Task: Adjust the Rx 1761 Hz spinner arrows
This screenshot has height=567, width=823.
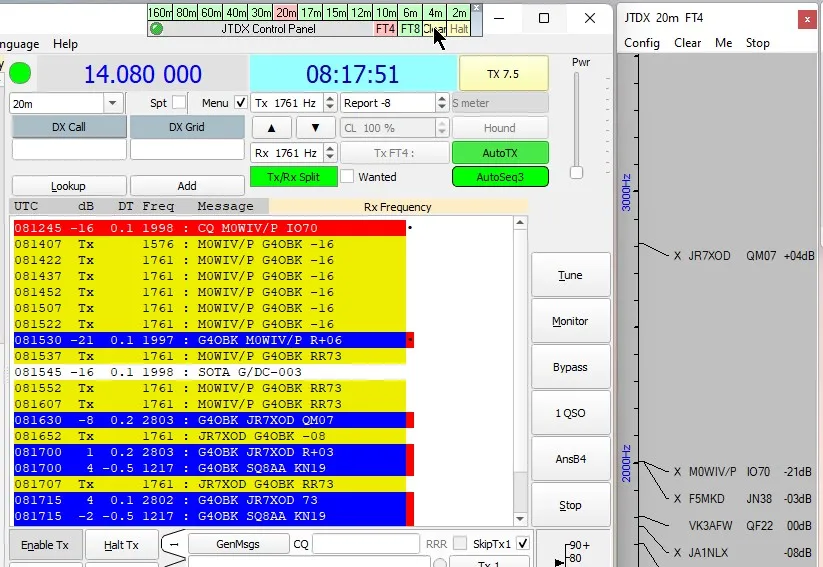Action: point(330,153)
